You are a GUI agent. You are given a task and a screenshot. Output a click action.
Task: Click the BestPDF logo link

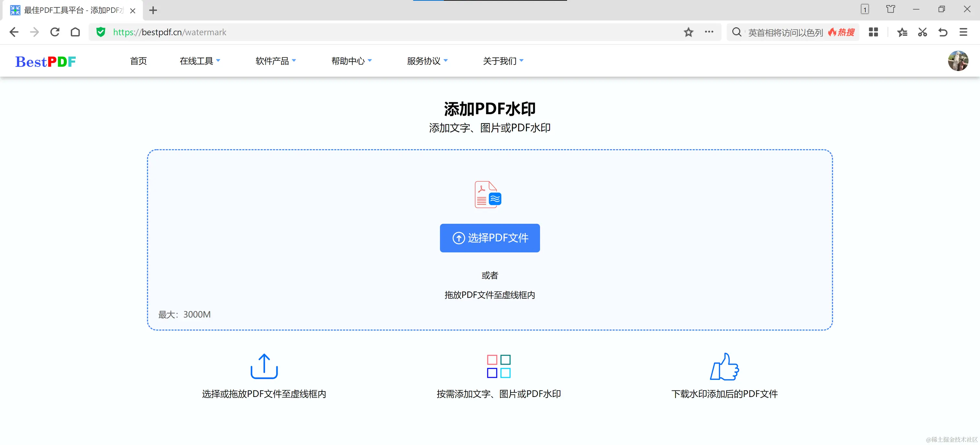pos(46,61)
